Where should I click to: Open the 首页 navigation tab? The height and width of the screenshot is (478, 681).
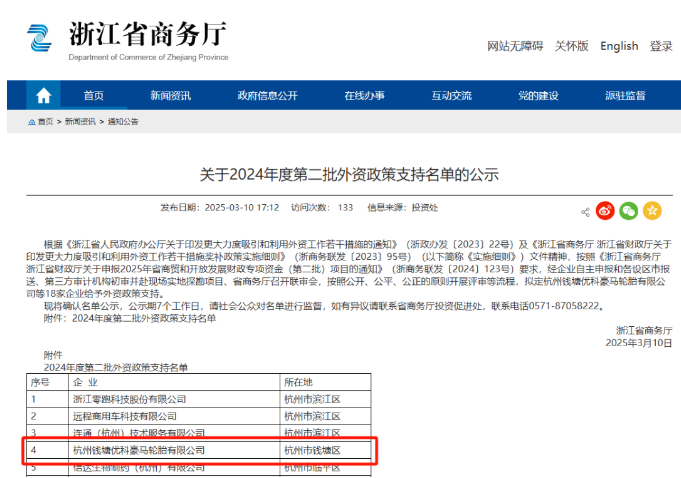tap(93, 96)
